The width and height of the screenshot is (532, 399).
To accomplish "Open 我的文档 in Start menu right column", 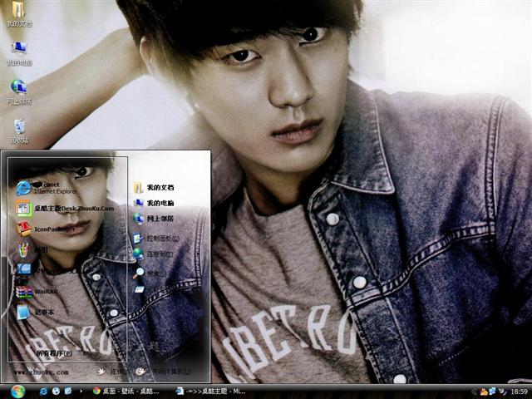I will 153,187.
